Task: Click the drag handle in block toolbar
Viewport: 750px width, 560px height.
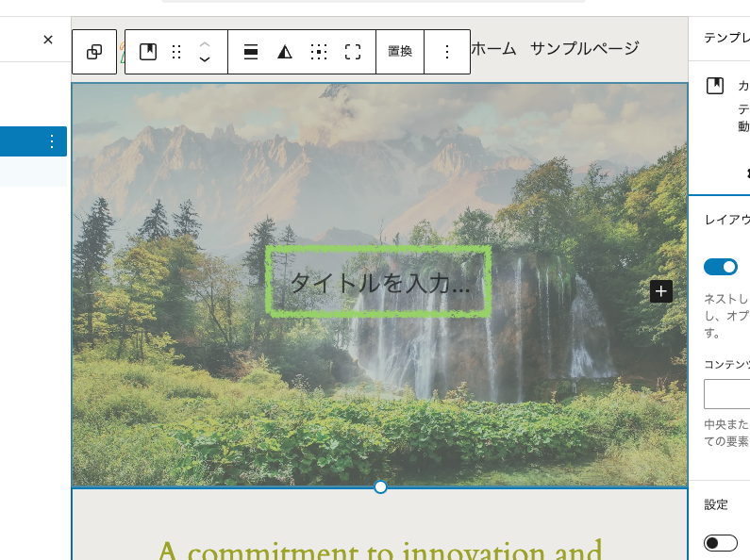Action: (x=176, y=52)
